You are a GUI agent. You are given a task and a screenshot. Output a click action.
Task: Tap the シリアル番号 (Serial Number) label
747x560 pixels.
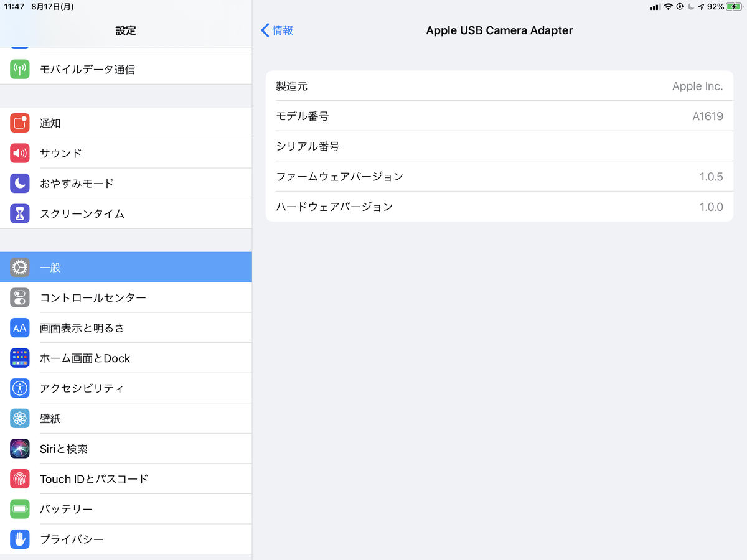(308, 146)
